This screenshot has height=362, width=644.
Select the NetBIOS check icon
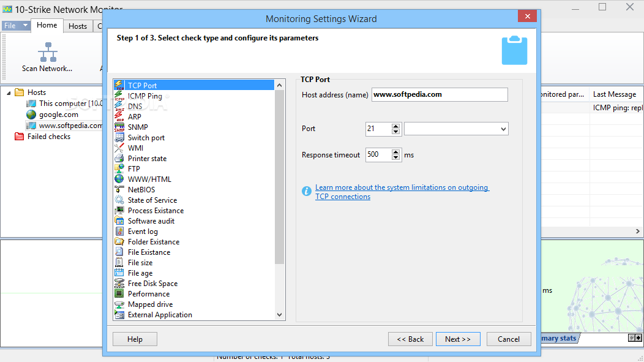coord(119,189)
